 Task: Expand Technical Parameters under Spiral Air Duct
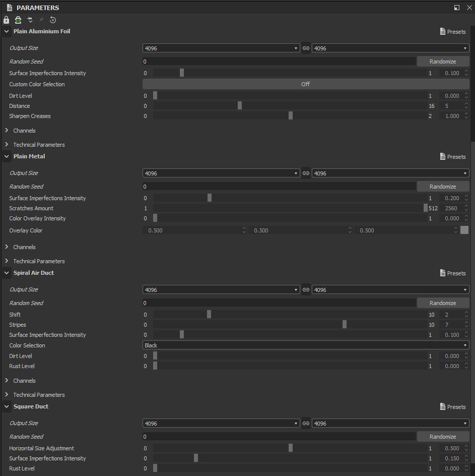(7, 395)
